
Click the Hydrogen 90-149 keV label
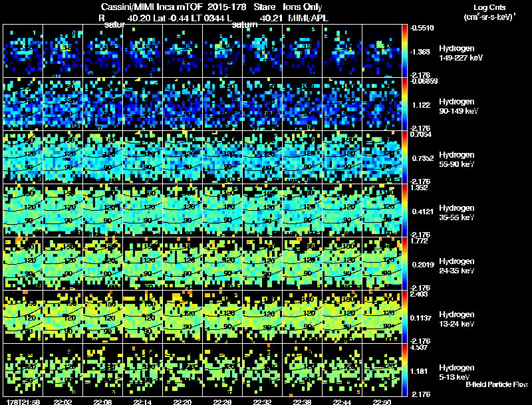458,106
